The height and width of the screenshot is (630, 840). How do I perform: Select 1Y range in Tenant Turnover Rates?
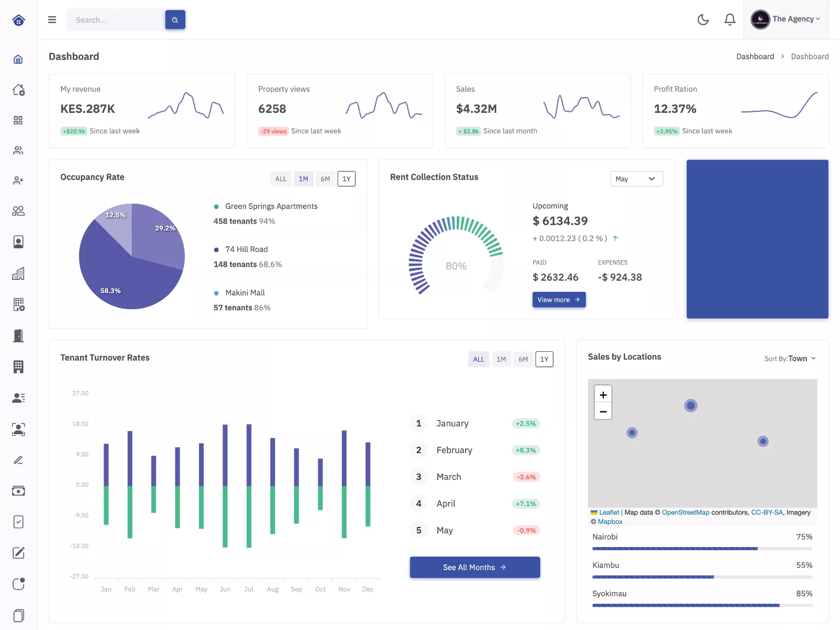(x=544, y=360)
